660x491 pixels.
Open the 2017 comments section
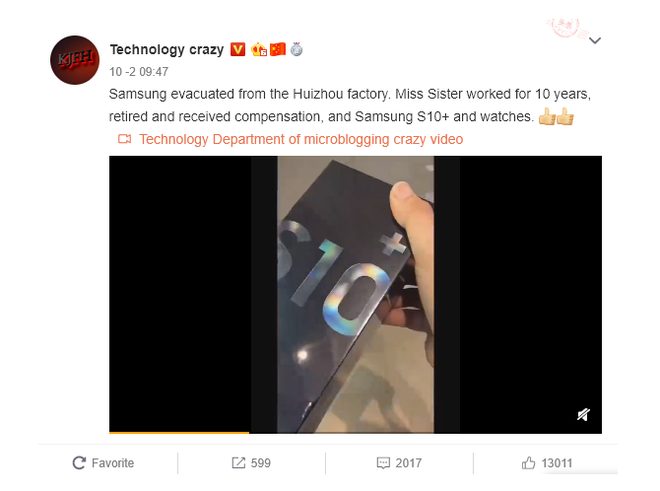click(x=399, y=463)
